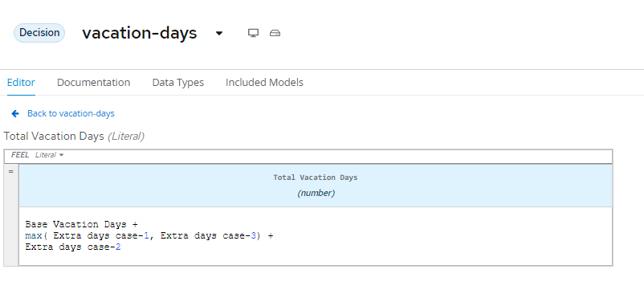Click the blue back arrow icon
Viewport: 644px width, 294px height.
(x=15, y=114)
